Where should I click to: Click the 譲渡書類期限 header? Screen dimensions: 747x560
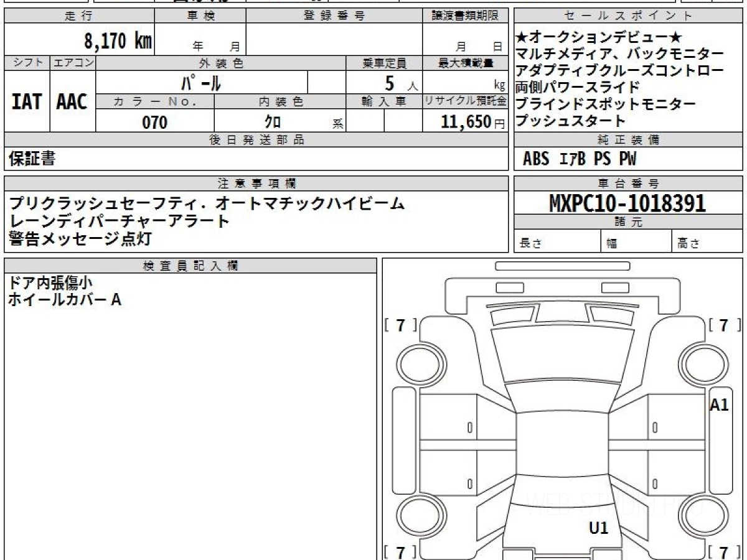(465, 16)
